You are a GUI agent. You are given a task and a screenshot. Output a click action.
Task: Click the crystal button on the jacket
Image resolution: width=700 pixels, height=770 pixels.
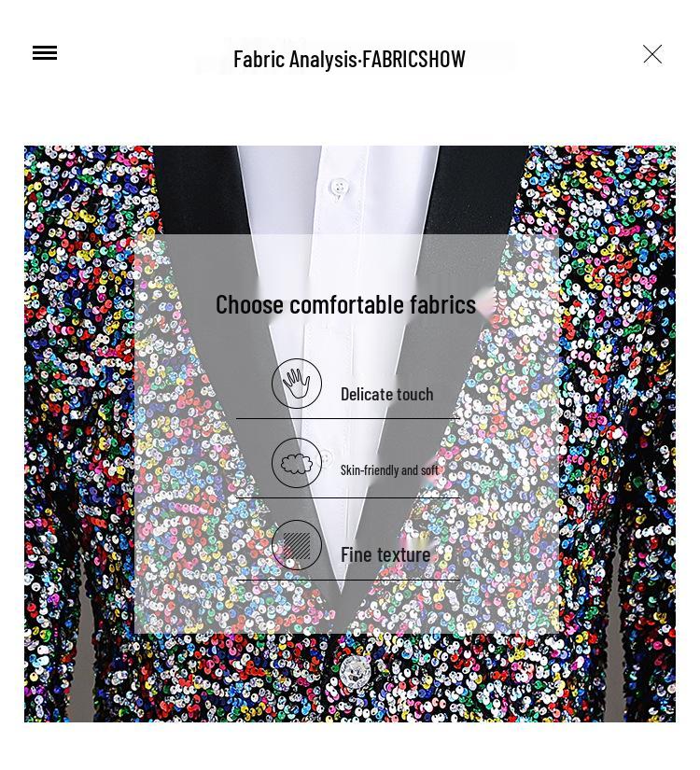[x=355, y=671]
